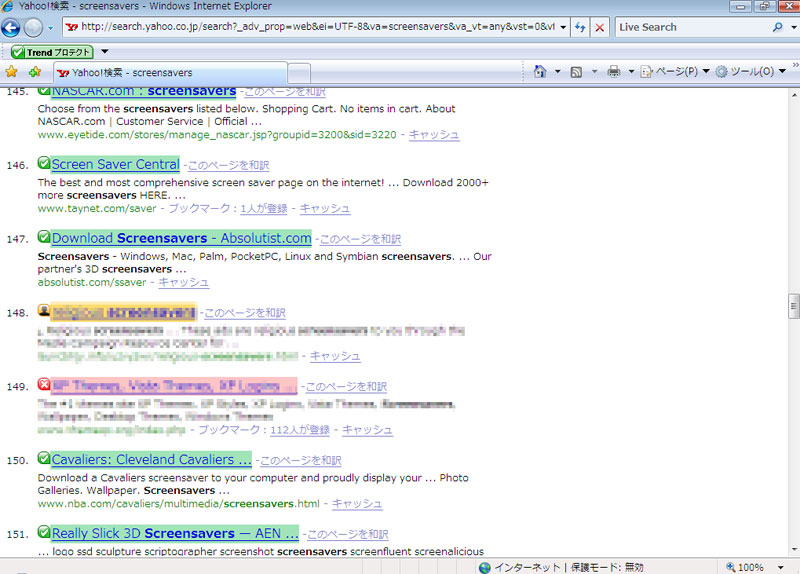Screen dimensions: 800x574
Task: Open the キャッシュ link for eyetide.com result
Action: click(434, 135)
